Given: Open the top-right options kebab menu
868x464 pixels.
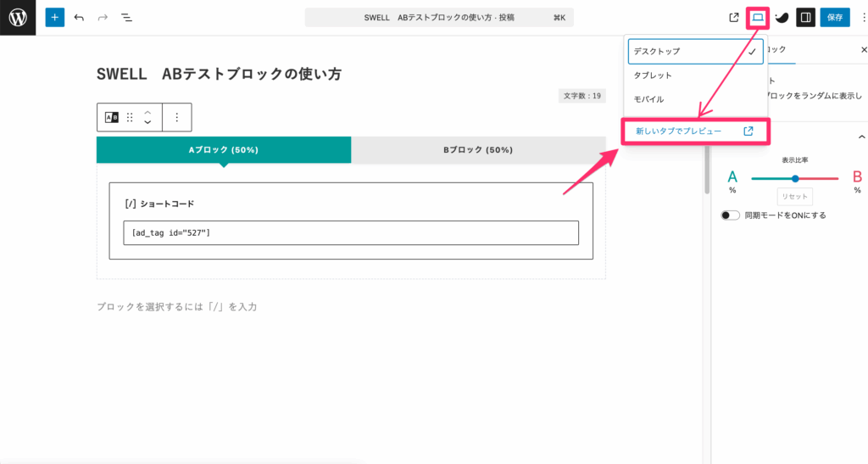Looking at the screenshot, I should click(864, 18).
